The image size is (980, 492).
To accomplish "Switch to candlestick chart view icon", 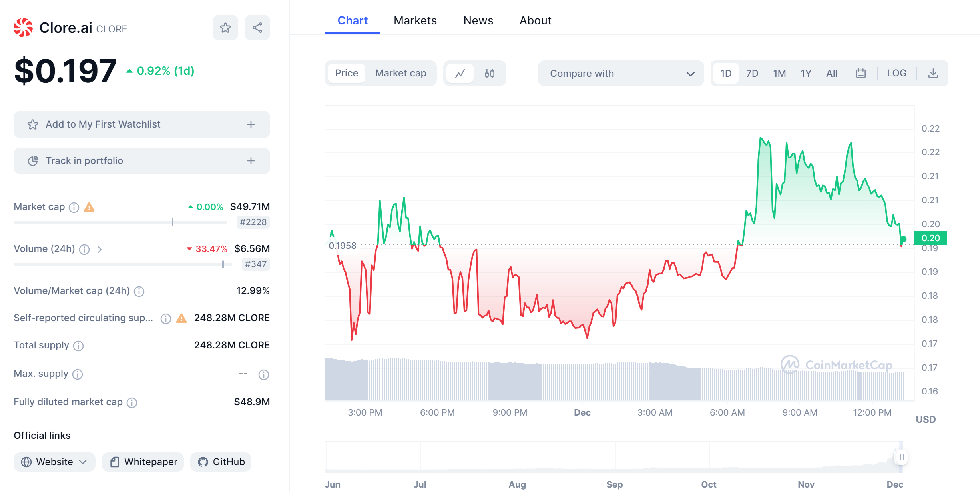I will [489, 73].
